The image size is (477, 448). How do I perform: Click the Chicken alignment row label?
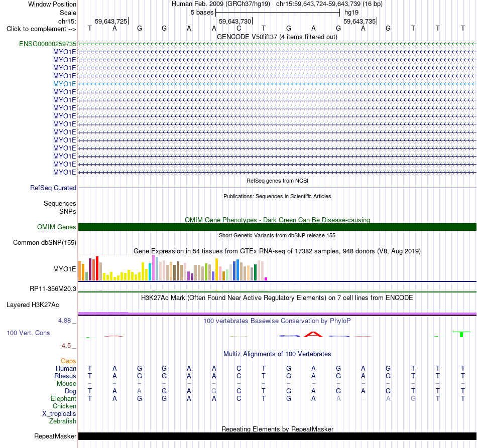(x=64, y=406)
